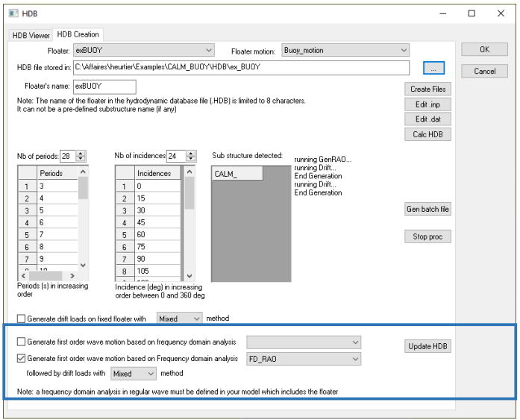Switch to the HDB Viewer tab
Screen dimensions: 520x420
pos(31,35)
